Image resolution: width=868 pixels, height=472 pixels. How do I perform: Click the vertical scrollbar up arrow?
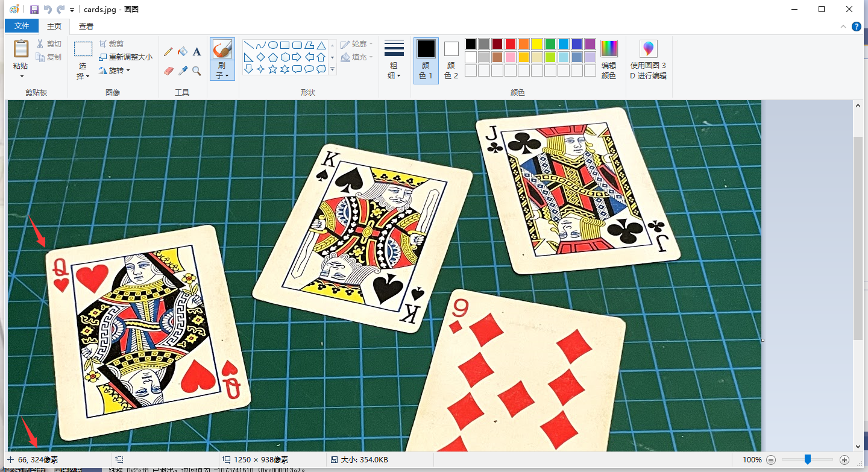pyautogui.click(x=859, y=105)
